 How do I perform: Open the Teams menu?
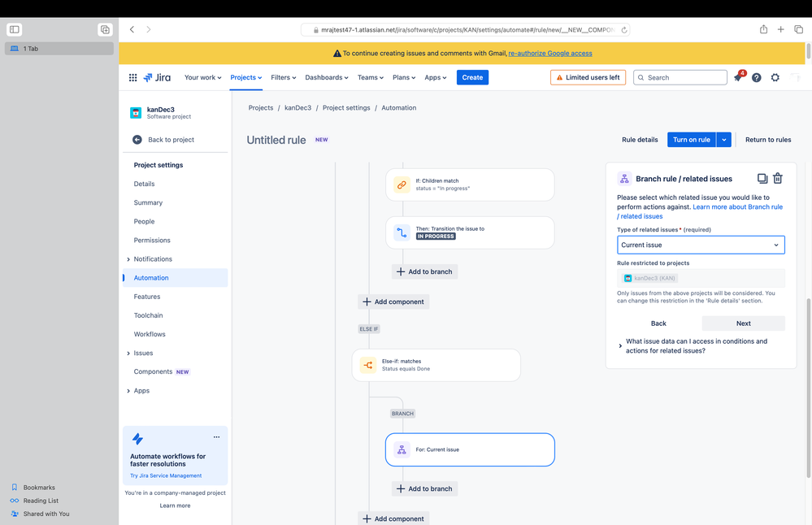click(x=371, y=78)
